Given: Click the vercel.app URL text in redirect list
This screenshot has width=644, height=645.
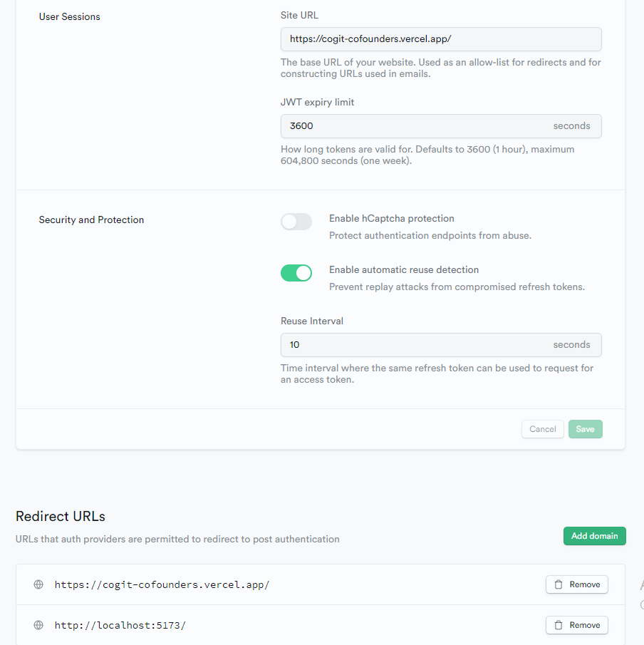Looking at the screenshot, I should click(162, 584).
